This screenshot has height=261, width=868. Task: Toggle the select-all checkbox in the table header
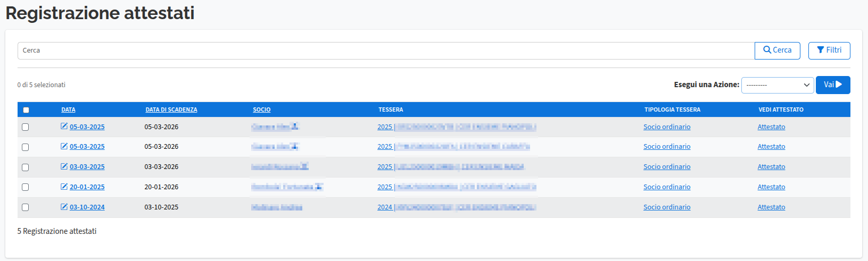point(26,110)
